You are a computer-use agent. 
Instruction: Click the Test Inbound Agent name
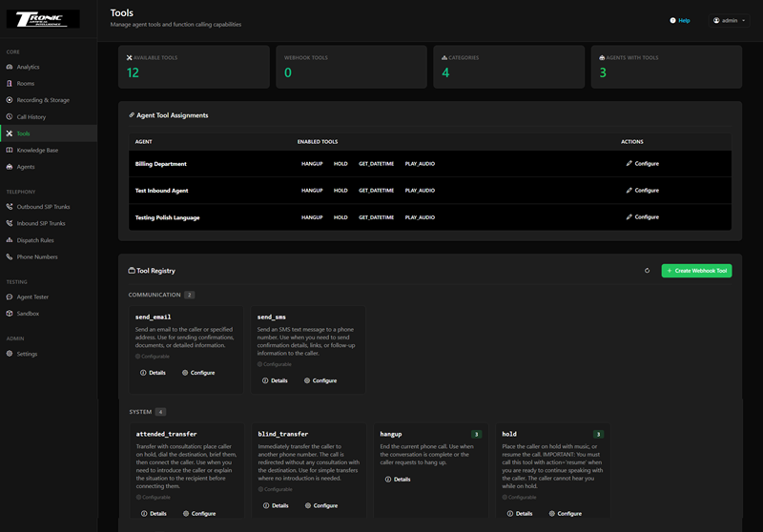[161, 191]
